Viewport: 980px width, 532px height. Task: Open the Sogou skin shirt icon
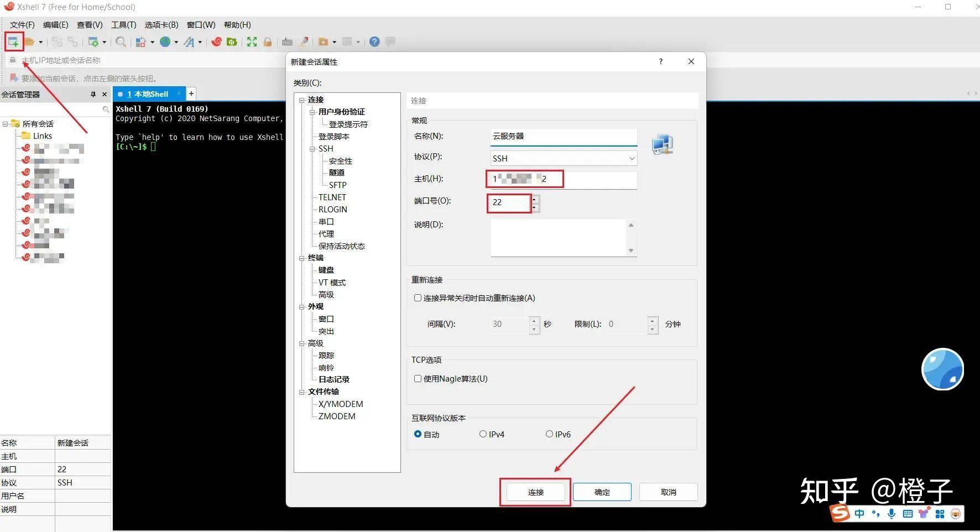click(x=924, y=514)
